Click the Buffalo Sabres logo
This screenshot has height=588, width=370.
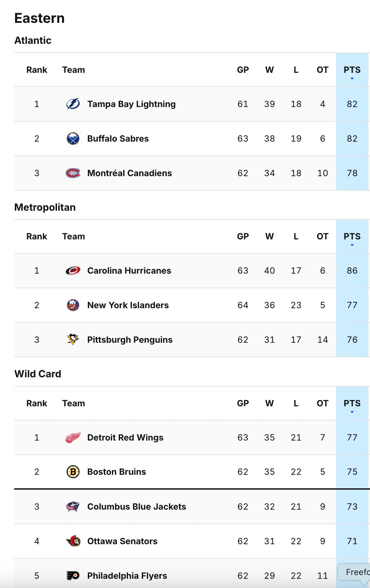73,139
